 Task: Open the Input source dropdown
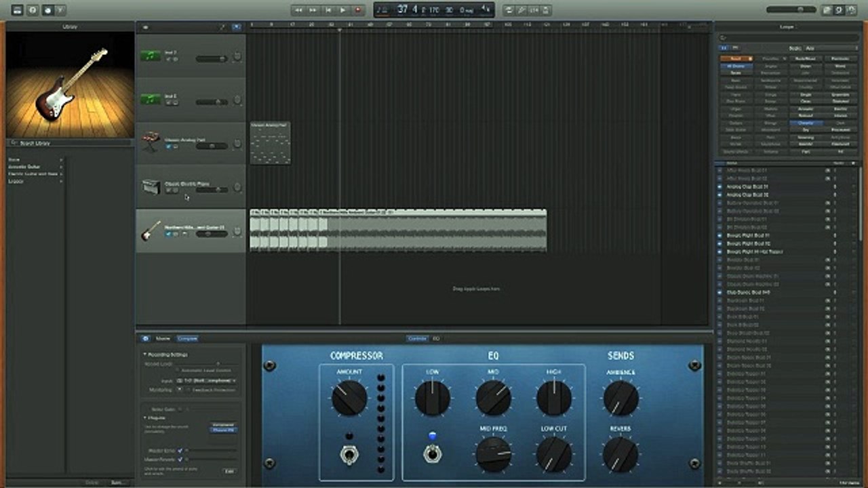(205, 382)
